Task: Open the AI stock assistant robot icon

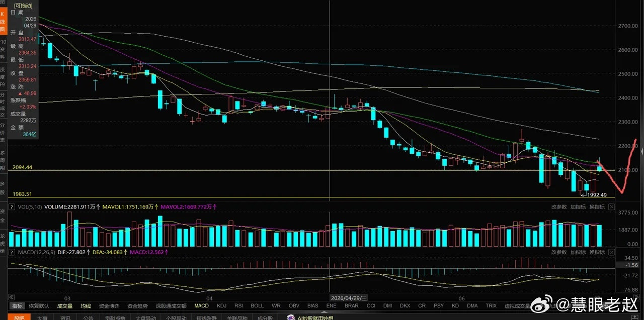Action: click(291, 317)
